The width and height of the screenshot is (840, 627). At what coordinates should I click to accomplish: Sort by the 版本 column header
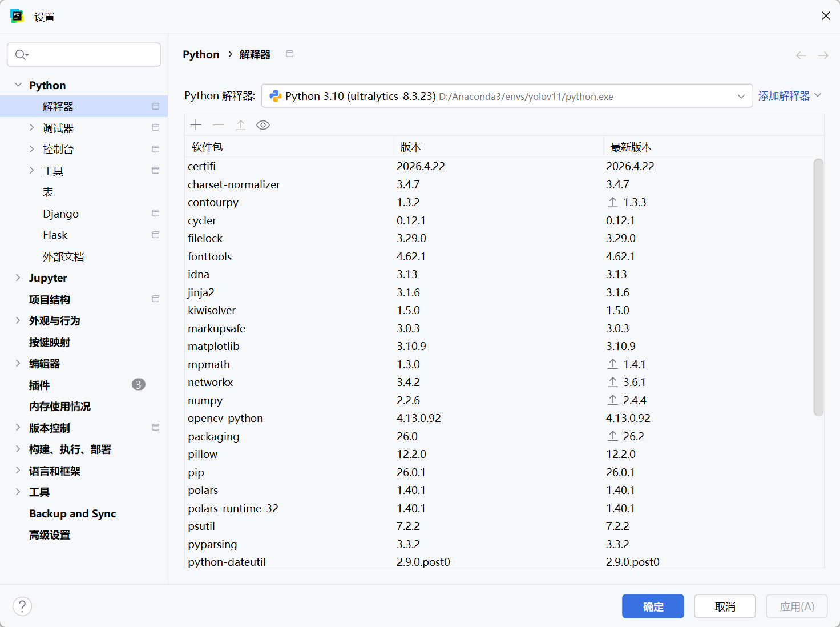pyautogui.click(x=499, y=147)
